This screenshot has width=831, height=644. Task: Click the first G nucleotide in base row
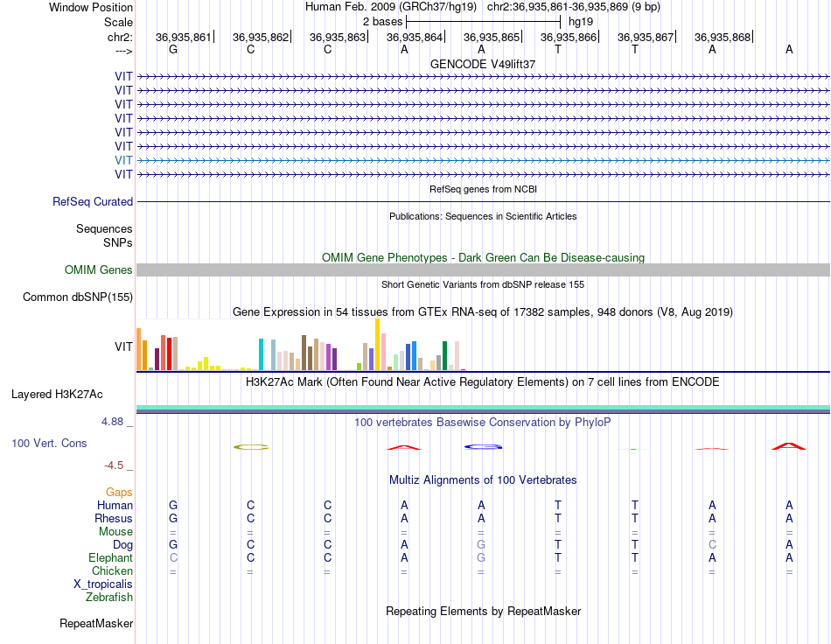click(173, 49)
